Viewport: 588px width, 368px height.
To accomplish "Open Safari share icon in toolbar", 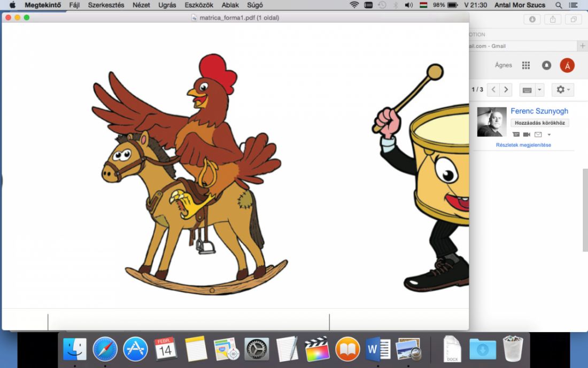I will click(553, 19).
